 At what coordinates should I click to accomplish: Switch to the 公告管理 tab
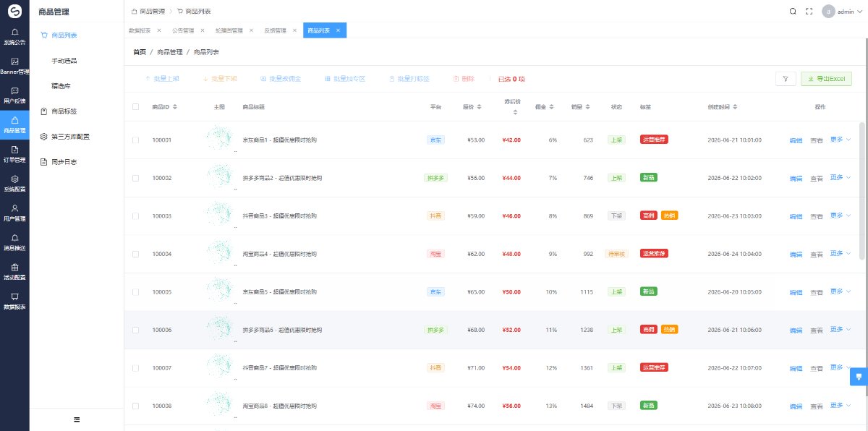(183, 30)
